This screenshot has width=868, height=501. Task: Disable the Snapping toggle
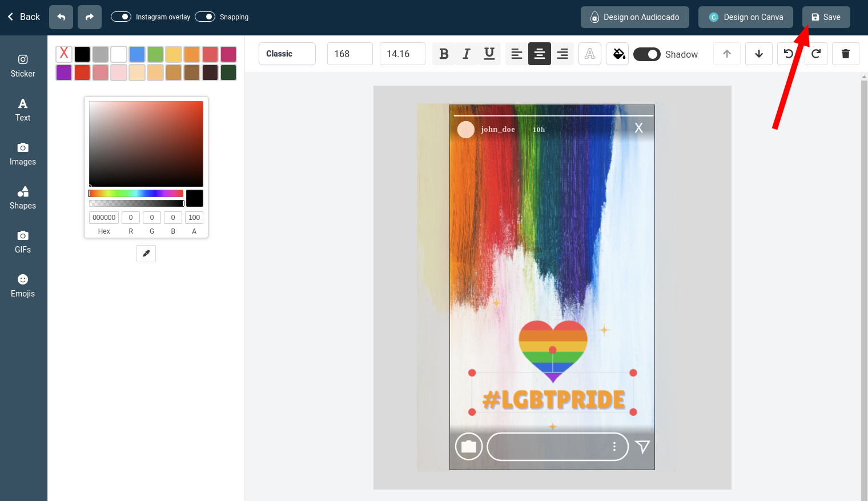(x=205, y=17)
